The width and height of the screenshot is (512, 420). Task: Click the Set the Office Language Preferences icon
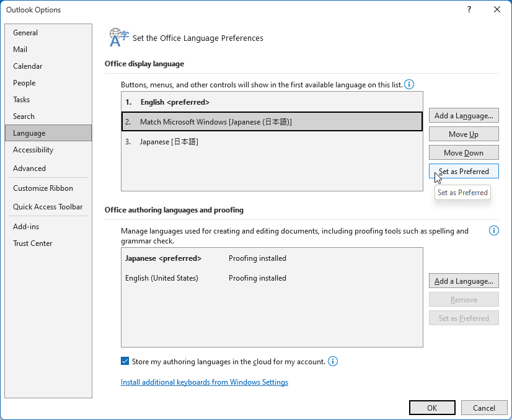pyautogui.click(x=119, y=37)
